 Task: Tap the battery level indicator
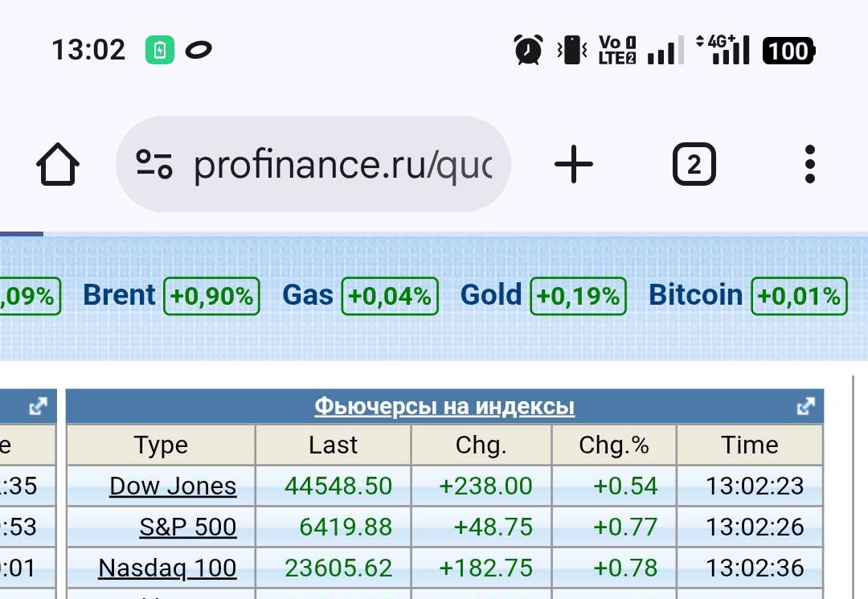click(788, 51)
